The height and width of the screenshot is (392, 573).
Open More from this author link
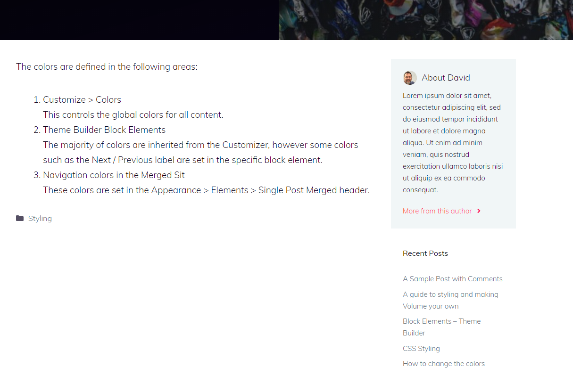[x=437, y=211]
